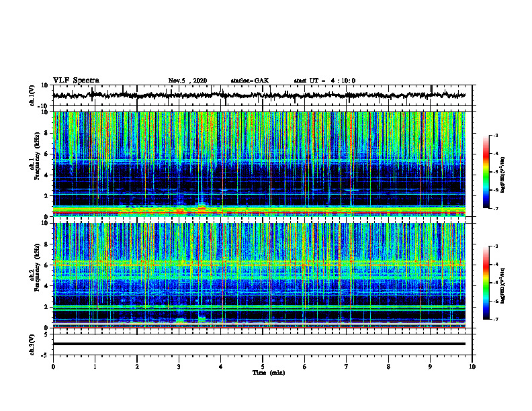Click the "6" kHz tick of ch.2 spectrogram
This screenshot has height=411, width=532.
coord(47,265)
